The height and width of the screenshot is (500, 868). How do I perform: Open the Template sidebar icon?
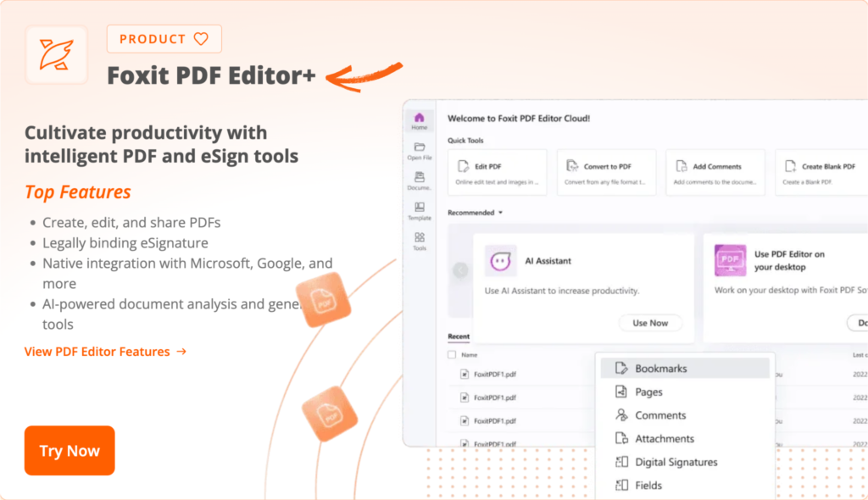pyautogui.click(x=420, y=207)
